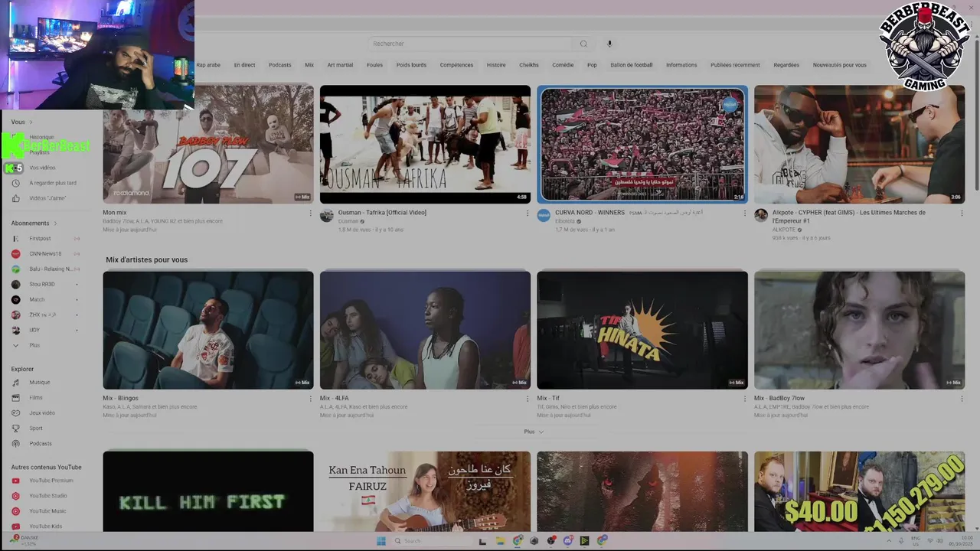Image resolution: width=980 pixels, height=551 pixels.
Task: Open Ousman channel avatar under video
Action: point(327,216)
